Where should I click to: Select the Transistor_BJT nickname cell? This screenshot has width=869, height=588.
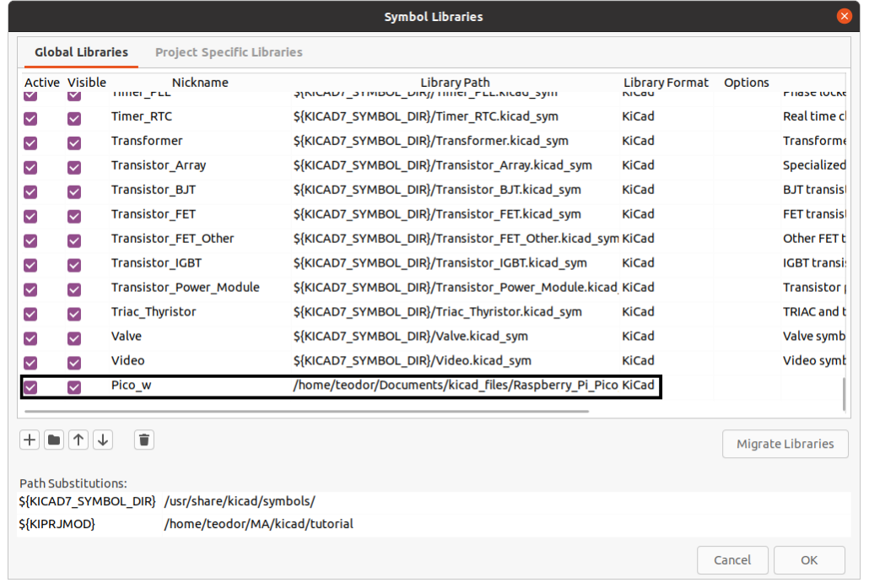pos(200,190)
